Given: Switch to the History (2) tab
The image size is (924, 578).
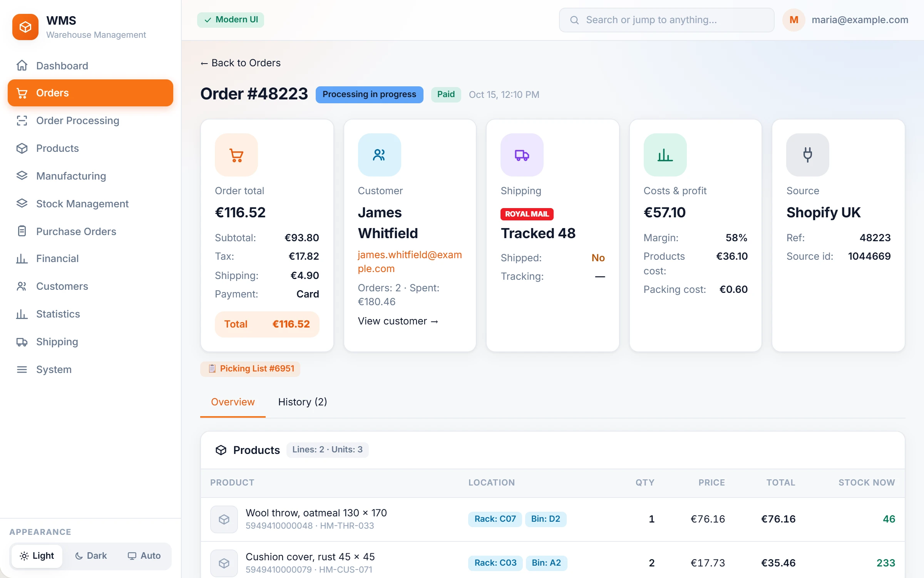Looking at the screenshot, I should coord(303,402).
